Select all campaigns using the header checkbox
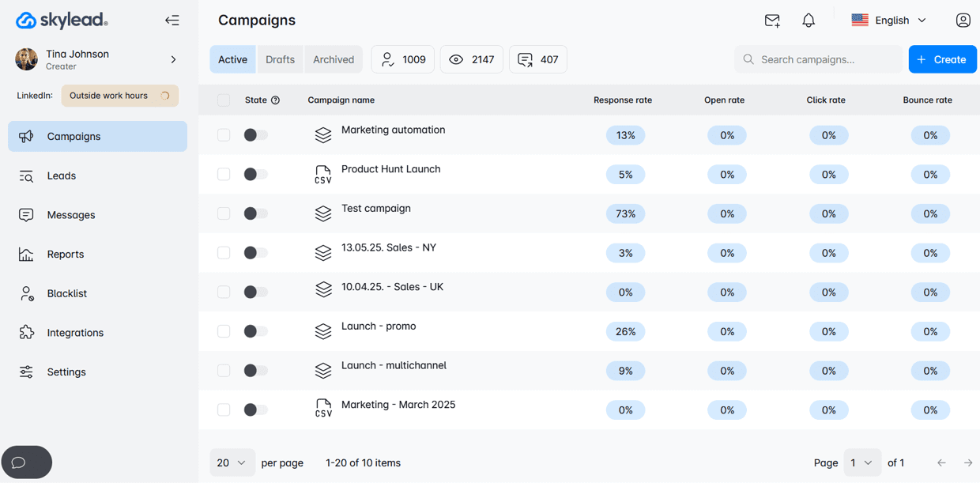Screen dimensions: 980x483 coord(224,100)
